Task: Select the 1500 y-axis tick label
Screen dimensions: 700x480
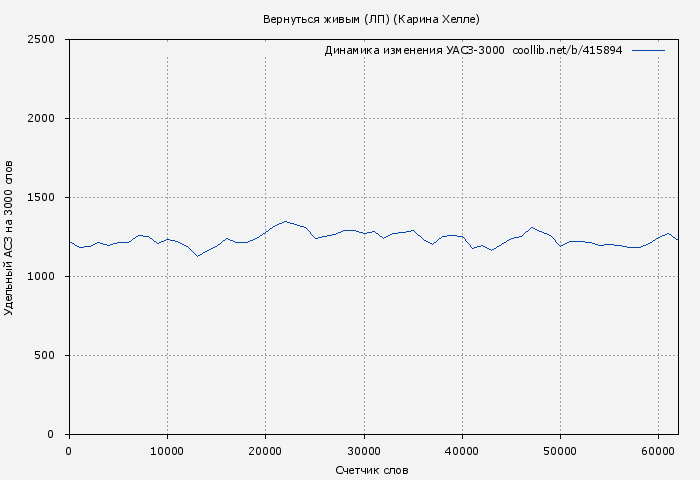Action: point(47,198)
